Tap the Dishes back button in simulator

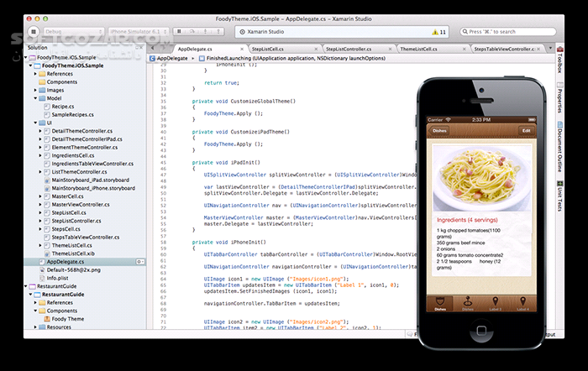pyautogui.click(x=438, y=131)
